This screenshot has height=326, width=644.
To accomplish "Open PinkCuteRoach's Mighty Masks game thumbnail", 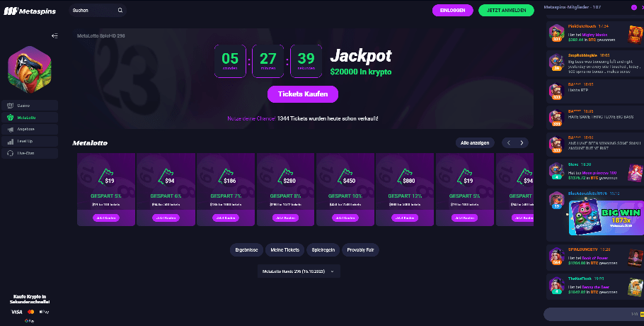I will pyautogui.click(x=634, y=33).
